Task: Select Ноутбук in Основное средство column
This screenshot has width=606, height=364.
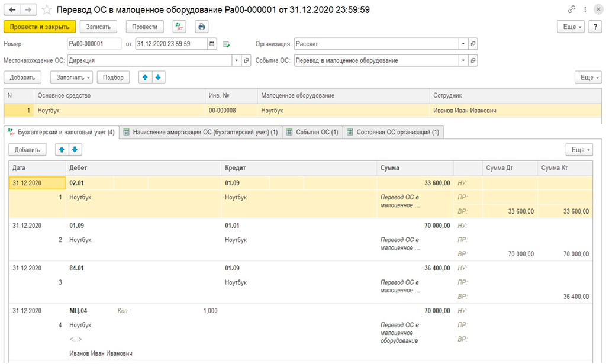Action: 120,111
